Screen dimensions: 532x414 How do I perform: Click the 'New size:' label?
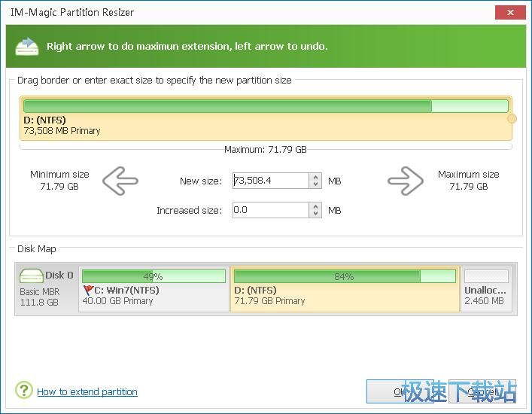201,181
